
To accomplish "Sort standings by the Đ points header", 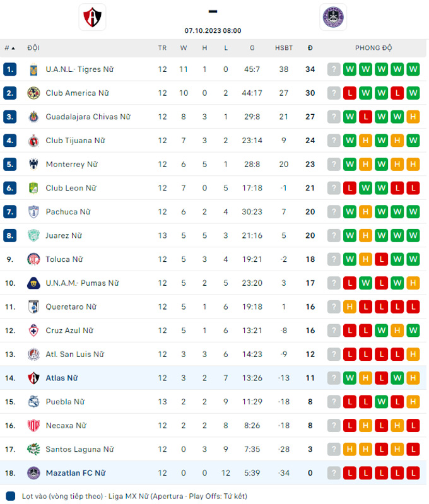I will (x=310, y=48).
